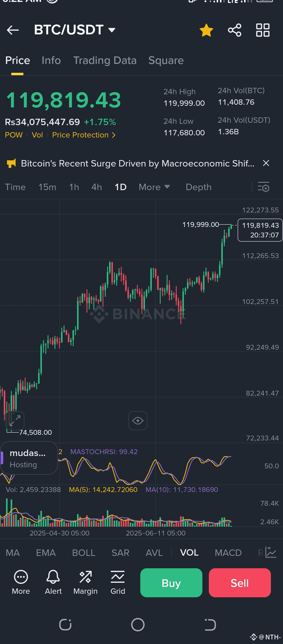Open chart settings icon beside Depth
Viewport: 283px width, 644px height.
click(264, 187)
